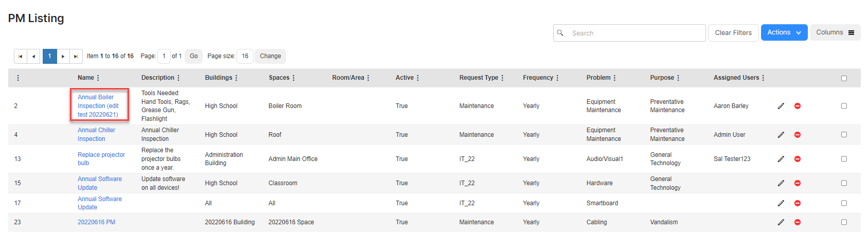868x232 pixels.
Task: Remove the Annual Boiler Inspection row via red icon
Action: coord(798,106)
